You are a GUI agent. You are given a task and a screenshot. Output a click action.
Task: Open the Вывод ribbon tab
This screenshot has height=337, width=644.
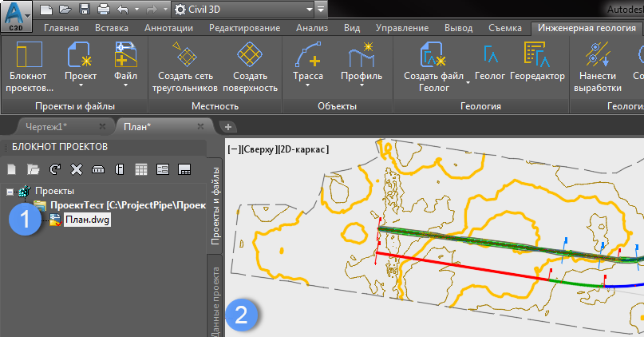coord(458,28)
